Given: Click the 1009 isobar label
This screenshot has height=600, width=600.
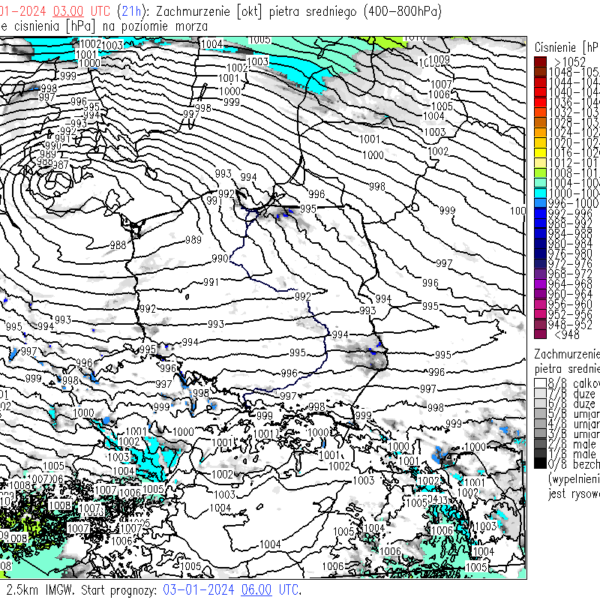Looking at the screenshot, I should pyautogui.click(x=440, y=59).
